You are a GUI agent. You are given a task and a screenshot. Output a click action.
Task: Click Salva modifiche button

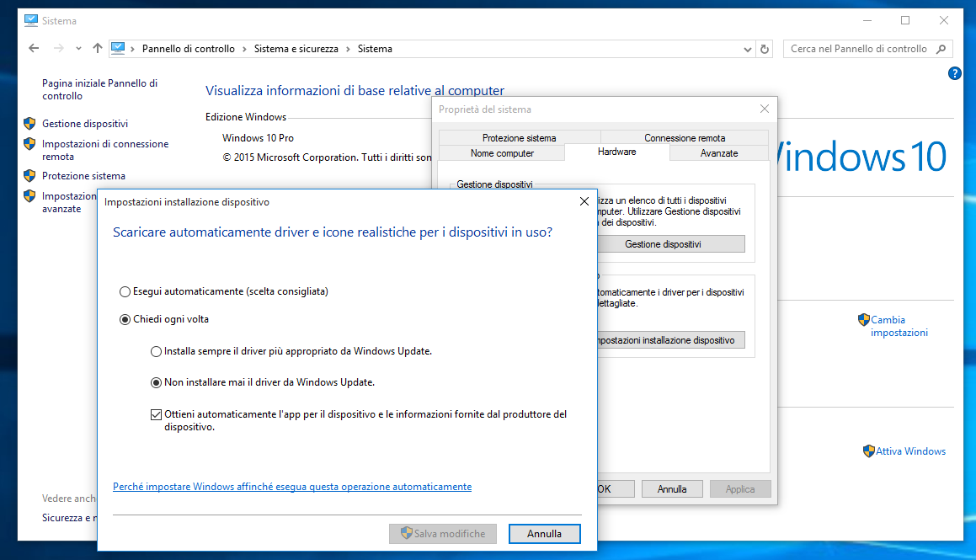[443, 534]
